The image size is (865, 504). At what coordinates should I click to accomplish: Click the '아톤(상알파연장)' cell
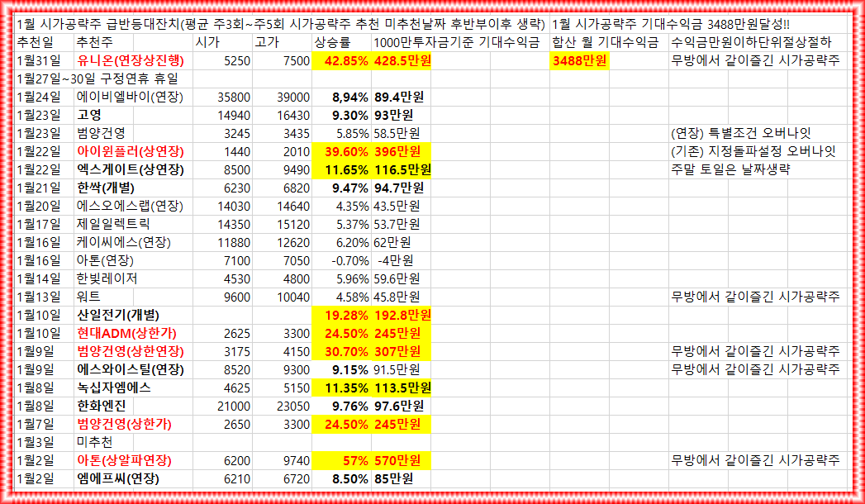[x=125, y=461]
